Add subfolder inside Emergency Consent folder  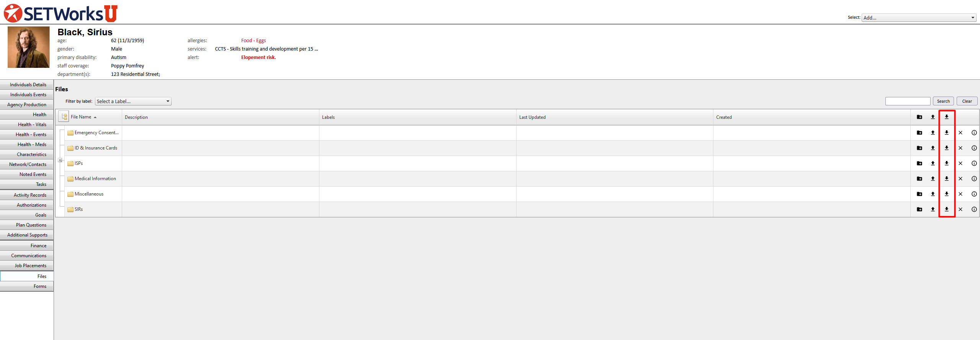[x=919, y=133]
